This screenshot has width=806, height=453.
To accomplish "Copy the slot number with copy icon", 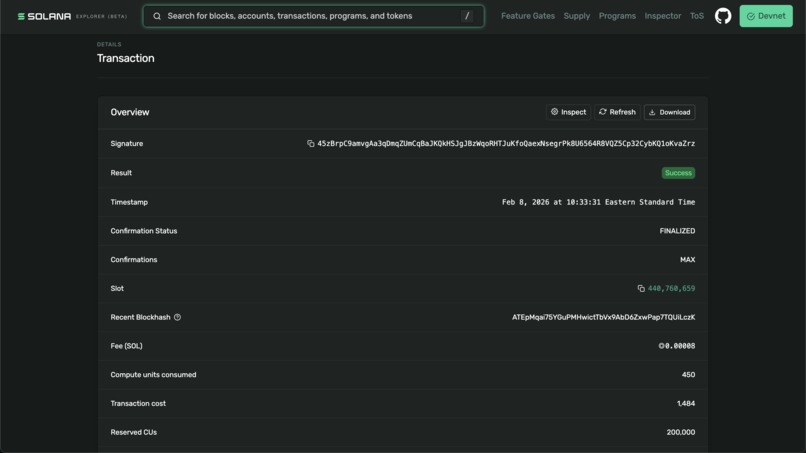I will coord(641,288).
